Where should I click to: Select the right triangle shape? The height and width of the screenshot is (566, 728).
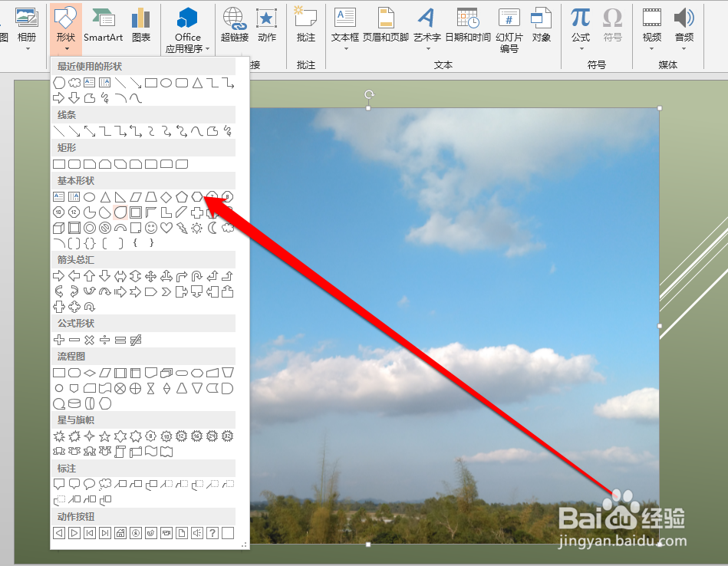pos(120,197)
